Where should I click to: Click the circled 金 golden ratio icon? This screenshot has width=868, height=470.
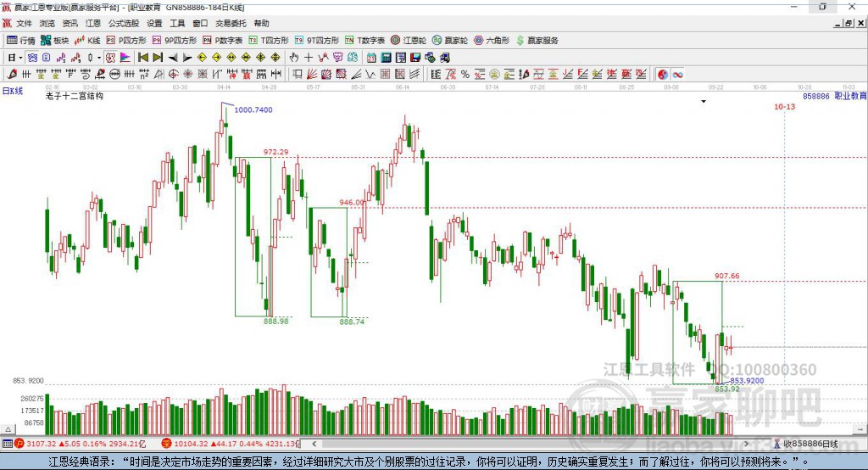click(494, 74)
